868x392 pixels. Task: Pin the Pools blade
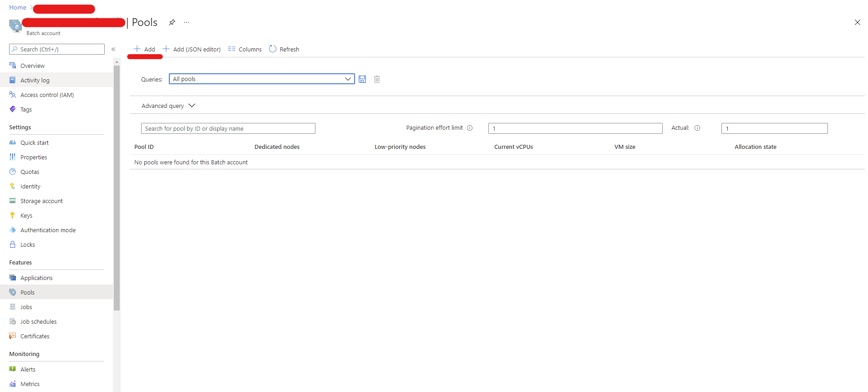coord(172,22)
